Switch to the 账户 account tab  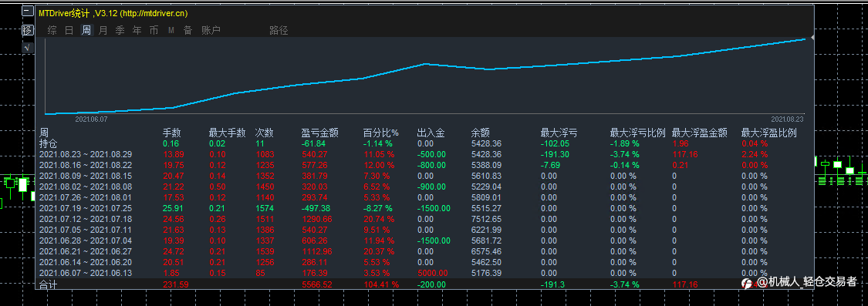click(211, 30)
